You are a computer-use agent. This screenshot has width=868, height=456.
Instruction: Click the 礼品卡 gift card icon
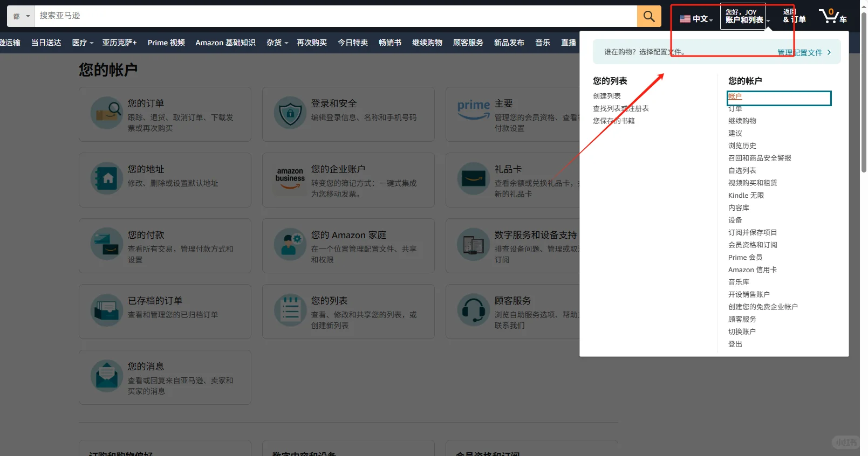474,178
